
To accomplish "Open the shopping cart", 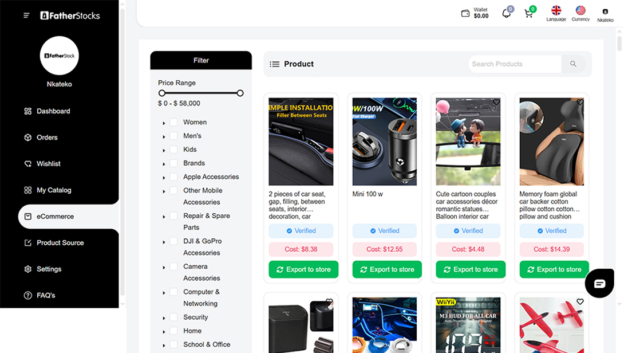I will click(x=528, y=14).
